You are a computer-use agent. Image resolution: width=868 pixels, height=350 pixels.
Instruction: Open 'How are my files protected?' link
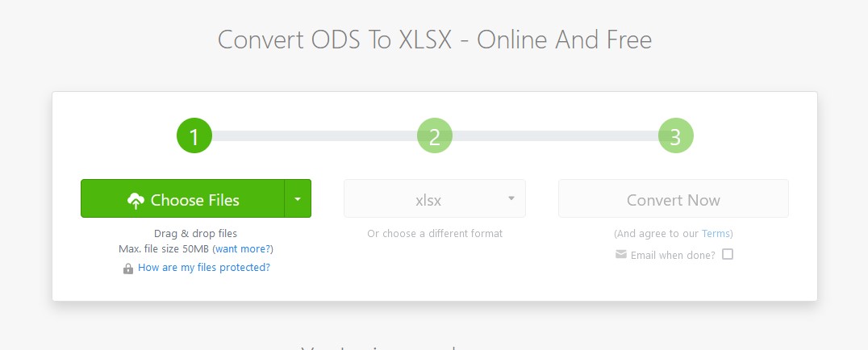[x=204, y=268]
